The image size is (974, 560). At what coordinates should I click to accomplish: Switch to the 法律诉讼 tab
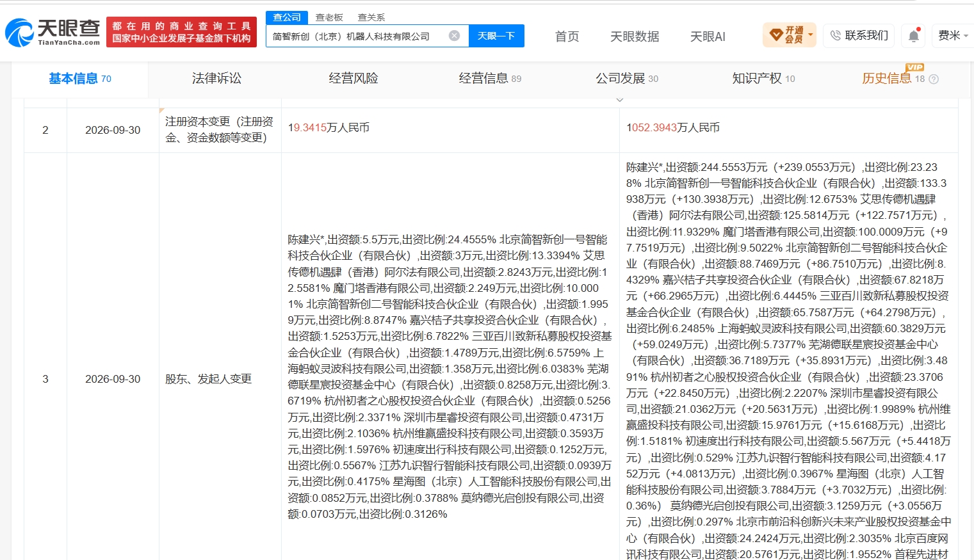[216, 79]
